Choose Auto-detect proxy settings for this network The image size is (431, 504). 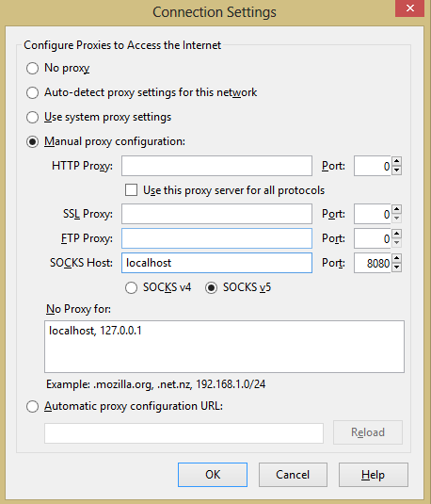[32, 92]
